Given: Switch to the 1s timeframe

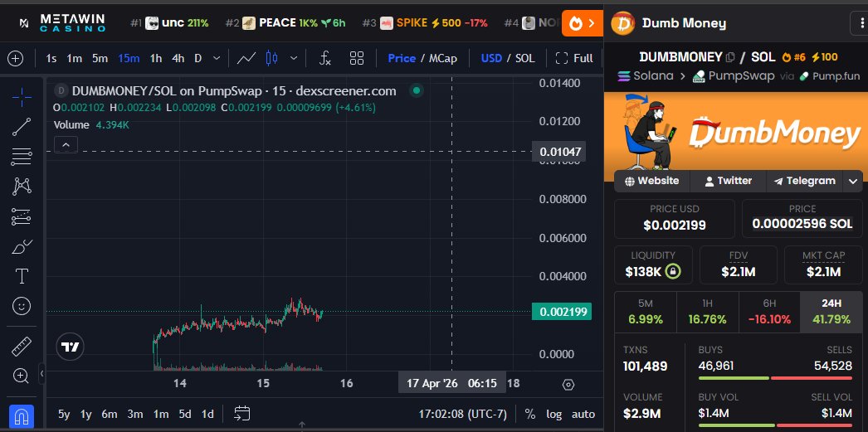Looking at the screenshot, I should click(51, 58).
